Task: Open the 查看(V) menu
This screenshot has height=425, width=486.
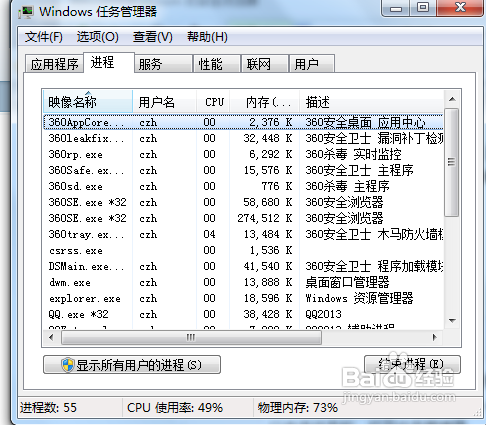Action: (153, 37)
